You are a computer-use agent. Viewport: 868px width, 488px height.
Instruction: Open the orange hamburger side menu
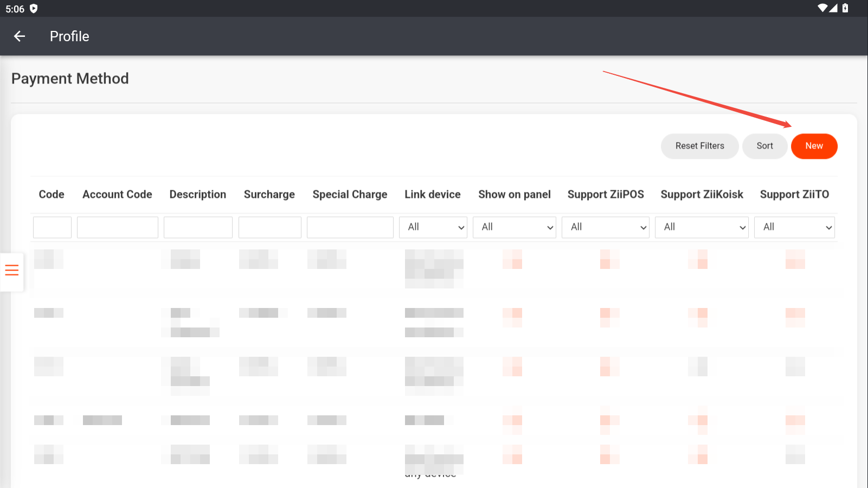pos(12,270)
